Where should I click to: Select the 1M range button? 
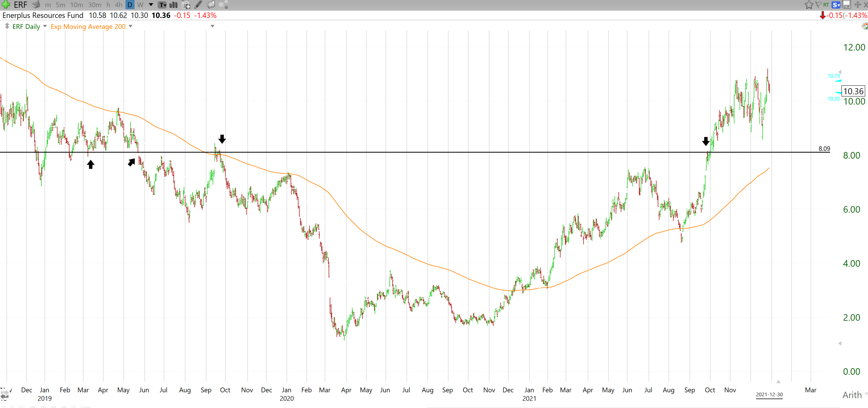pyautogui.click(x=53, y=407)
